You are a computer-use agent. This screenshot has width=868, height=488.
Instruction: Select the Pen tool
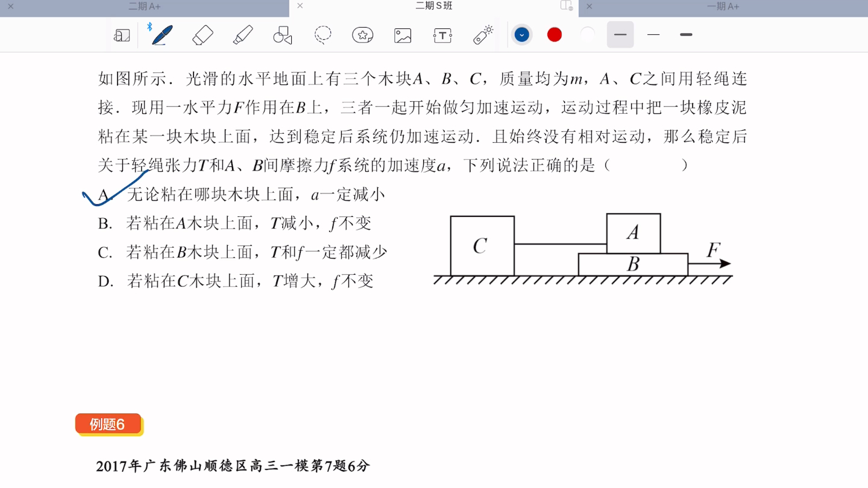pyautogui.click(x=162, y=35)
